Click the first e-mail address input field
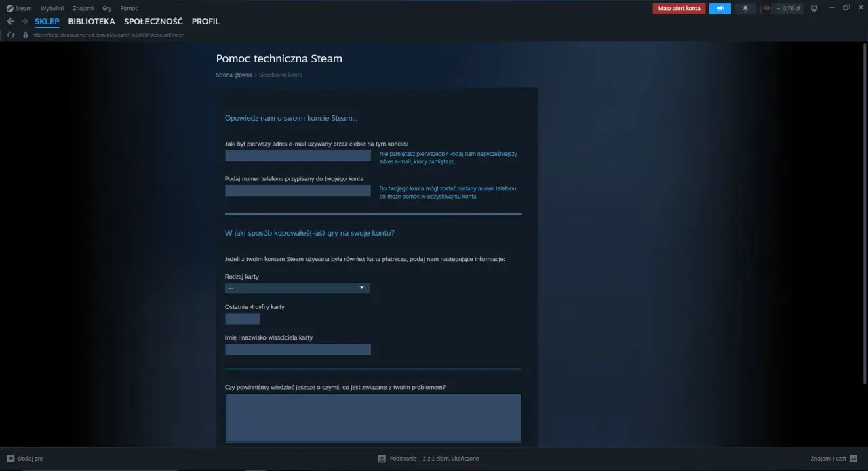Screen dimensions: 868x471 tap(298, 156)
